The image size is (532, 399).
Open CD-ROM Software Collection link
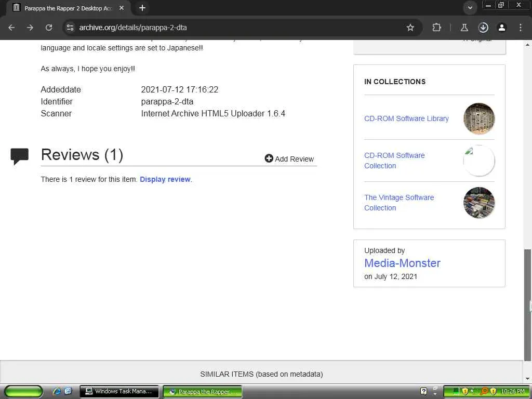(x=394, y=161)
